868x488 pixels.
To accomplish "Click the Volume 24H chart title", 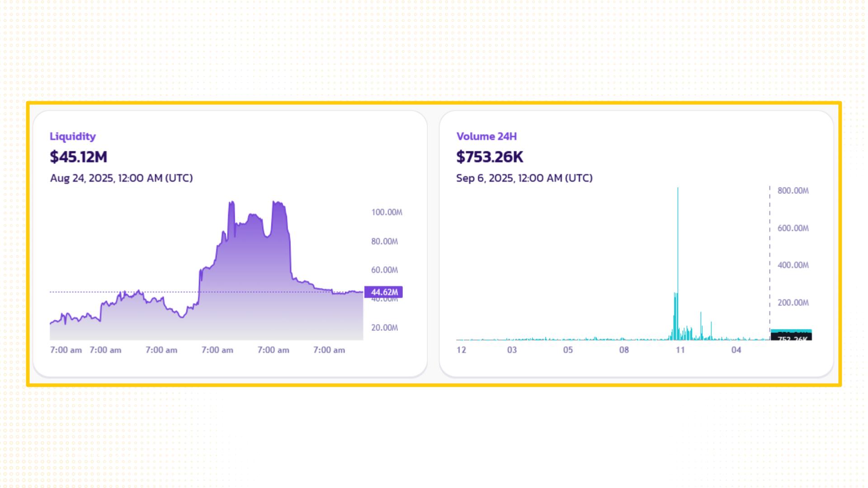I will pos(486,136).
